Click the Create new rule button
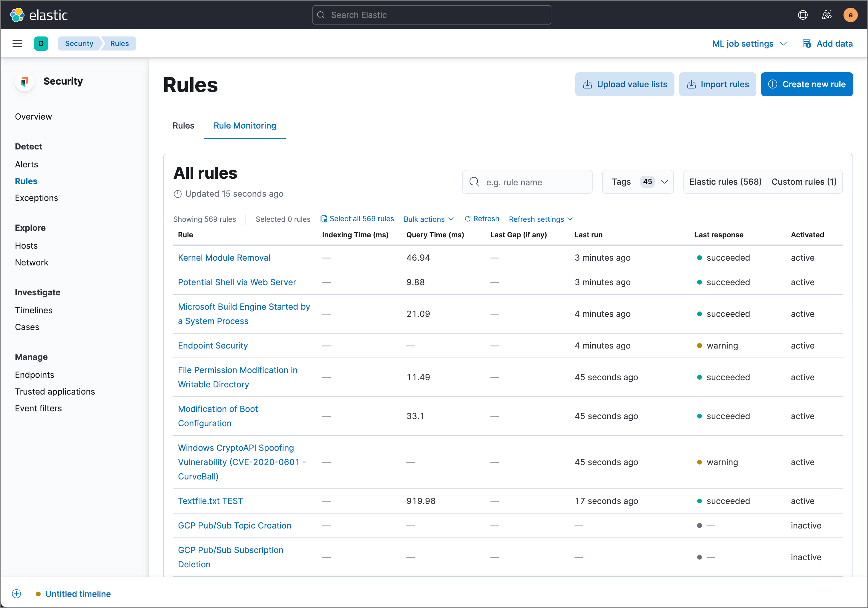This screenshot has width=868, height=608. (x=806, y=84)
